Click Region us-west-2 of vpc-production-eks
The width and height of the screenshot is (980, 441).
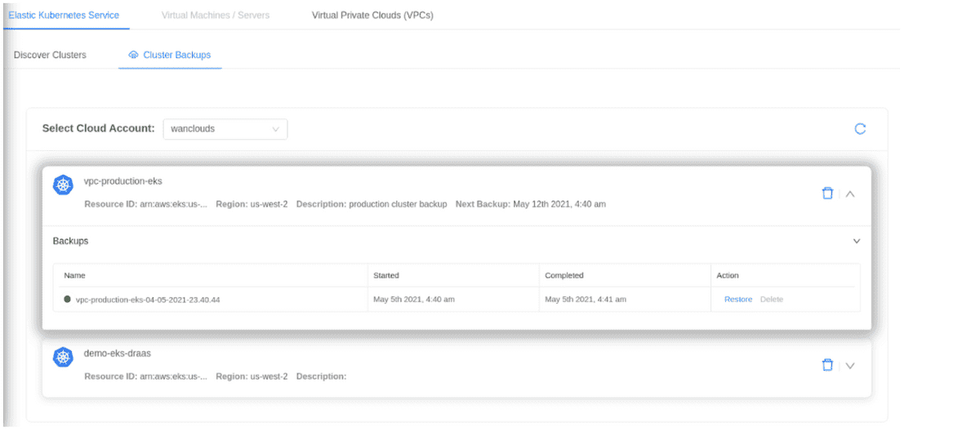point(252,204)
